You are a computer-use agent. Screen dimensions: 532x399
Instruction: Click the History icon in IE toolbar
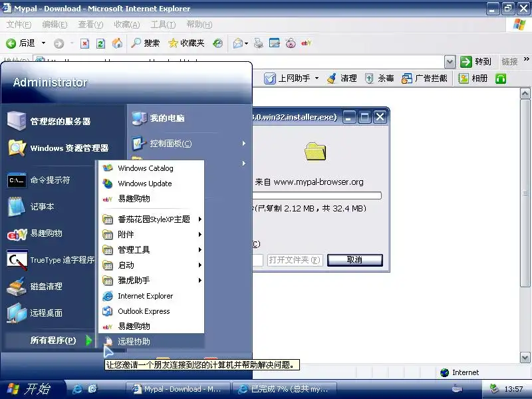(x=217, y=43)
